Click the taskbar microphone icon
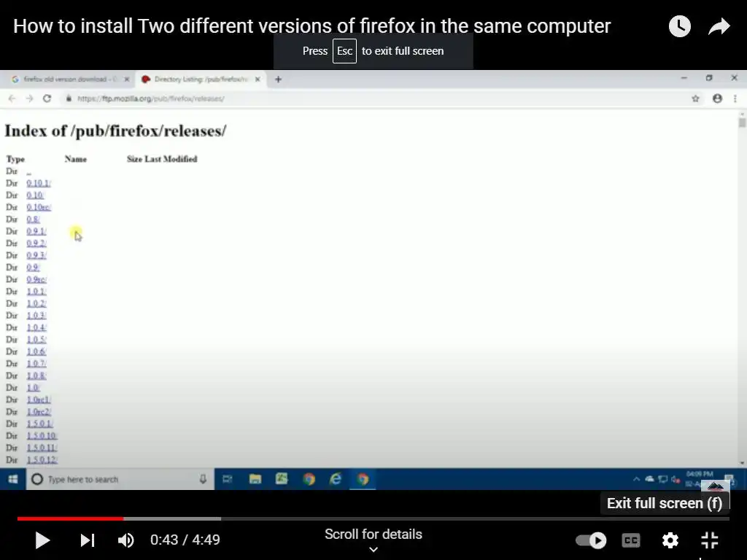This screenshot has height=560, width=747. (x=203, y=479)
